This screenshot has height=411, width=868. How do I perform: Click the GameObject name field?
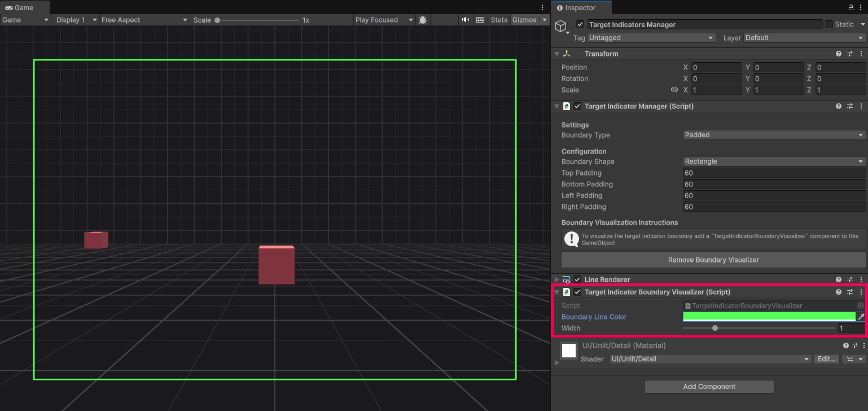pyautogui.click(x=705, y=24)
